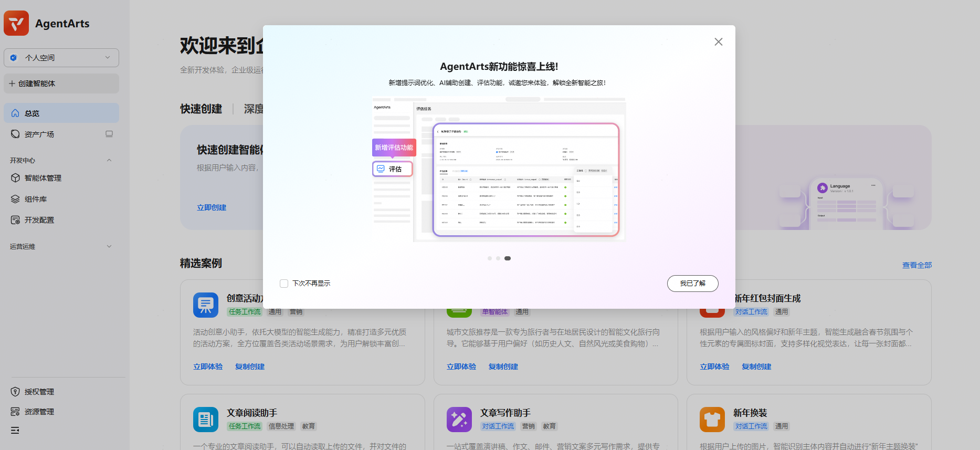Click the 授权管理 shield icon
Viewport: 980px width, 450px height.
tap(15, 392)
